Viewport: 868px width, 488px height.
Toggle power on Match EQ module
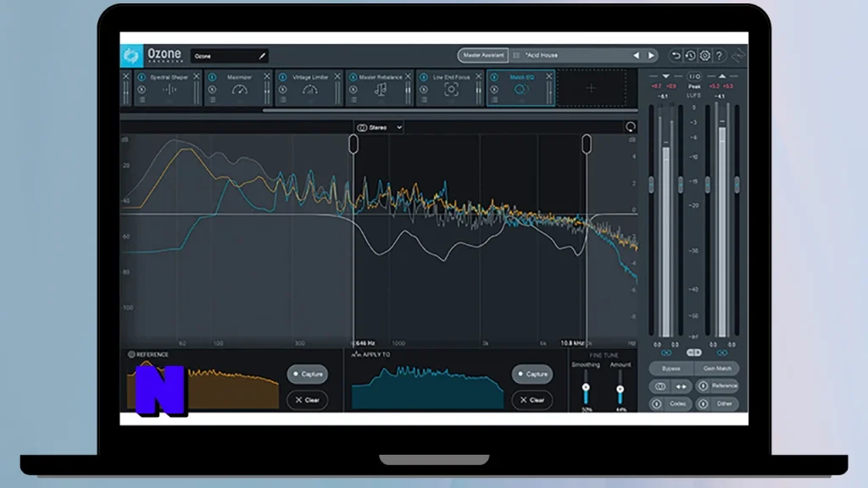coord(494,77)
